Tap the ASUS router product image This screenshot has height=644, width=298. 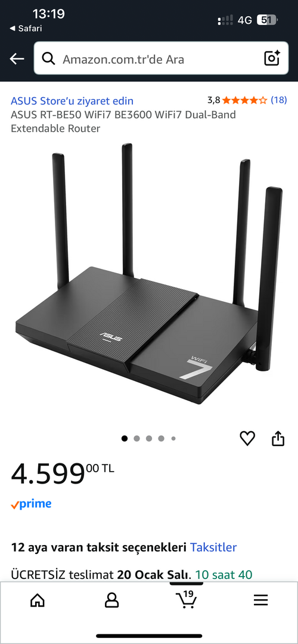[x=149, y=274]
